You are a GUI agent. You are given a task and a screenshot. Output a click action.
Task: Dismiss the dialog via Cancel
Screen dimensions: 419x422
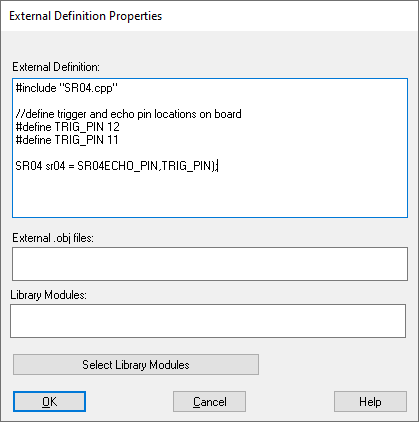[x=209, y=402]
